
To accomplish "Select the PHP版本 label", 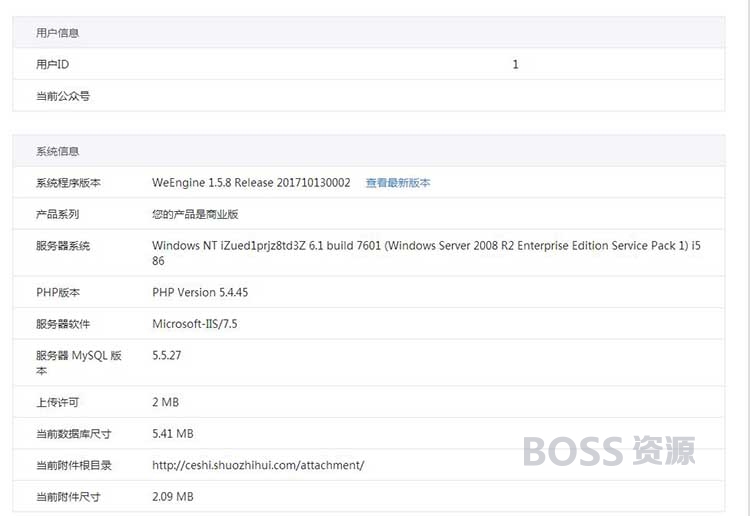I will pos(58,292).
